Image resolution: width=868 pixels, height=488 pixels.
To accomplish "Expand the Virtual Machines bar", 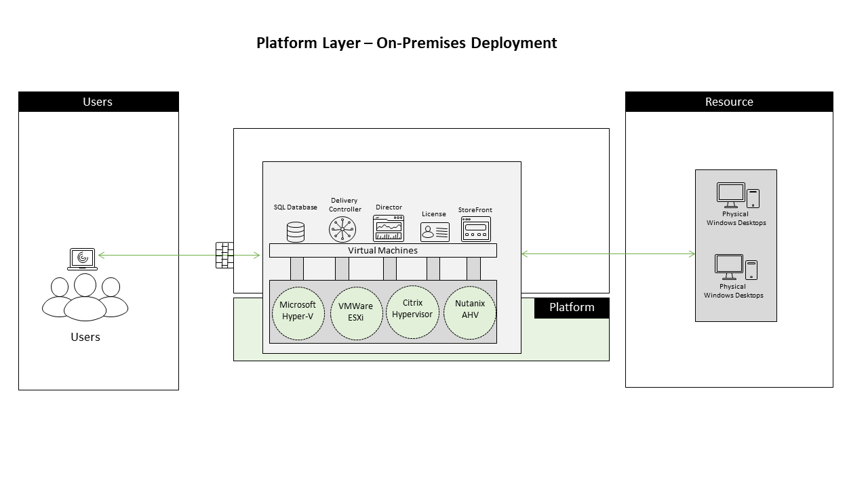I will click(383, 250).
